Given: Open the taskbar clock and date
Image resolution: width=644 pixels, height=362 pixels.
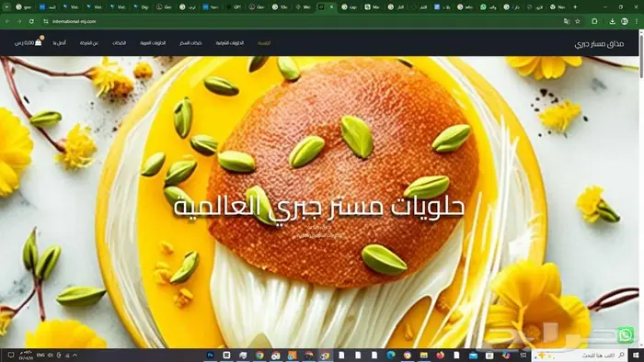Looking at the screenshot, I should 26,355.
